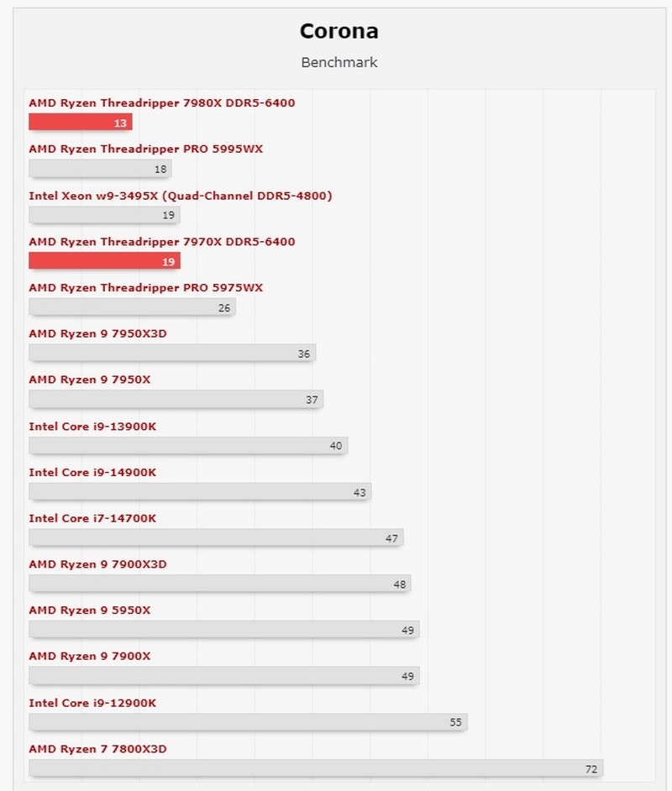This screenshot has width=672, height=791.
Task: Click the Intel Core i7-14700K label
Action: click(92, 518)
